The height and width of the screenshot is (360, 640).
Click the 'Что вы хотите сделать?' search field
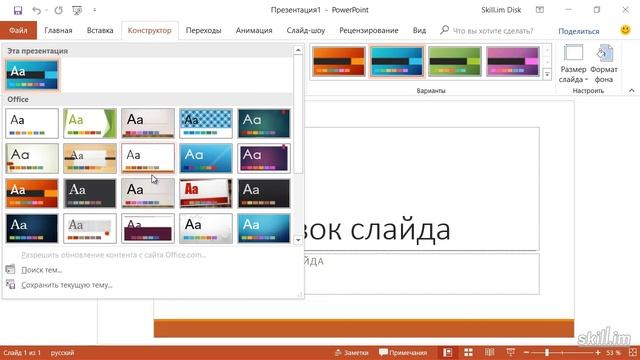(x=493, y=31)
